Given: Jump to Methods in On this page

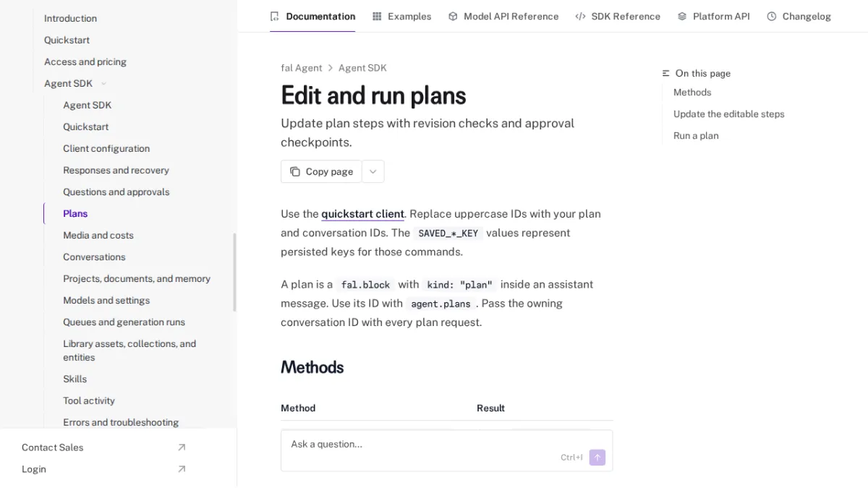Looking at the screenshot, I should coord(692,93).
